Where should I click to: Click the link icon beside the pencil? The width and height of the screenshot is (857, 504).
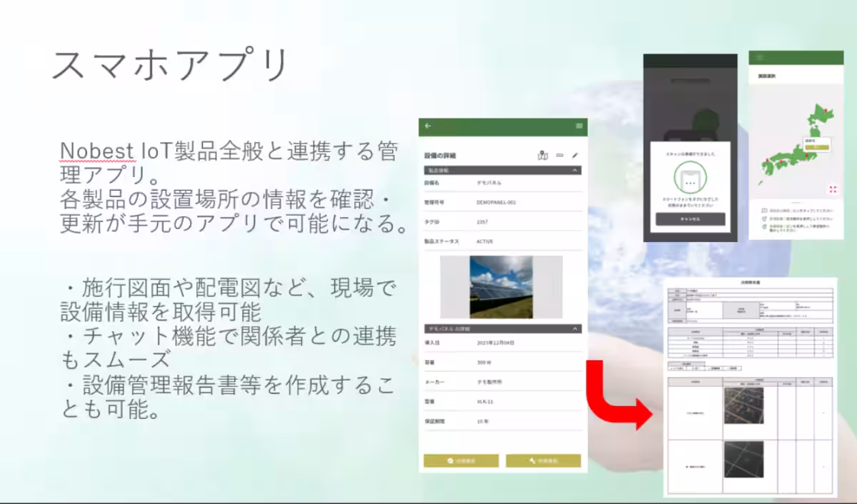coord(560,156)
